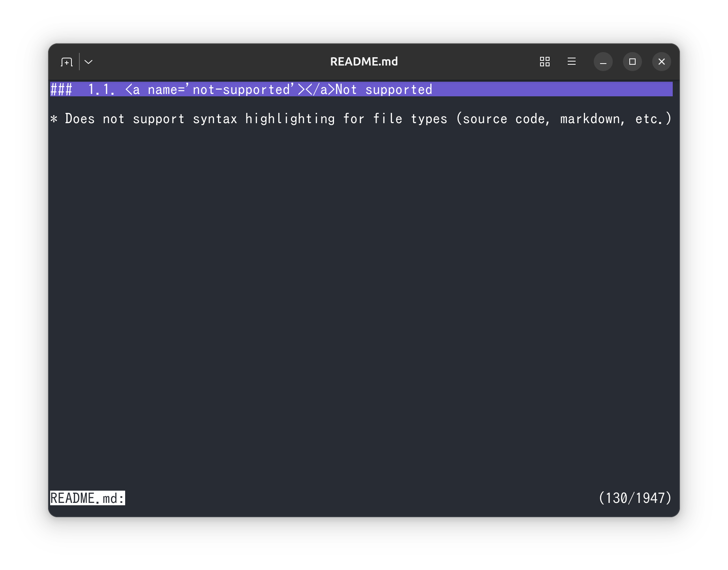Click the word 'highlighting' in the bullet

(x=290, y=119)
